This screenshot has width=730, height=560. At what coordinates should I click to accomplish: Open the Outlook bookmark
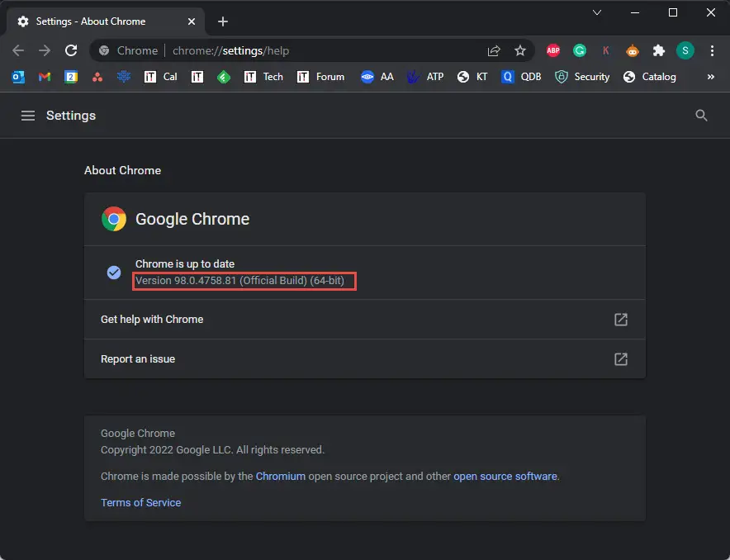click(x=18, y=77)
